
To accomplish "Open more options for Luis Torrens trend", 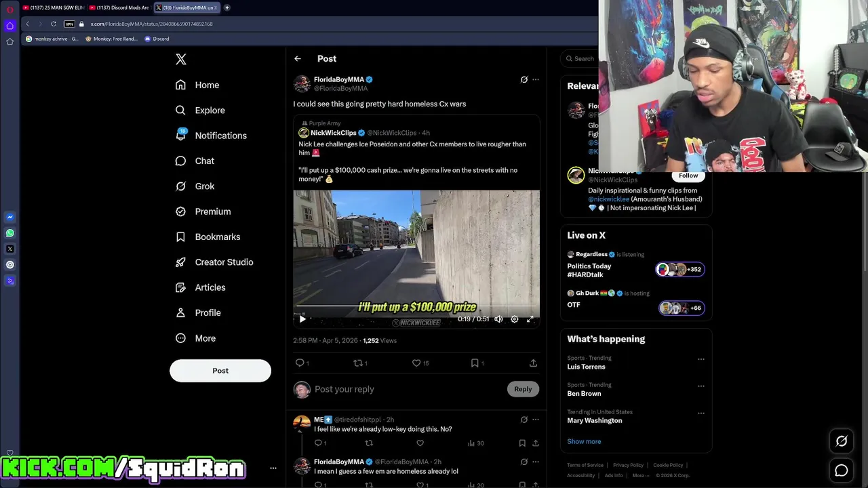I will 701,359.
